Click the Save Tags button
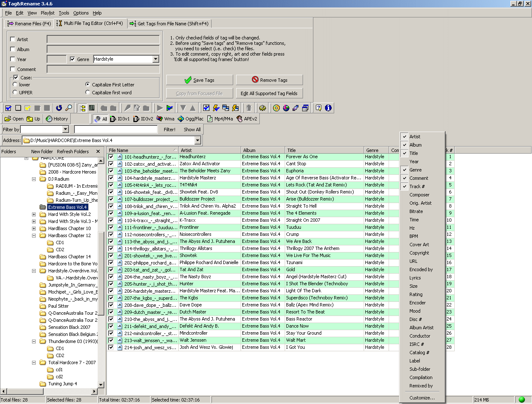This screenshot has width=532, height=404. 199,80
